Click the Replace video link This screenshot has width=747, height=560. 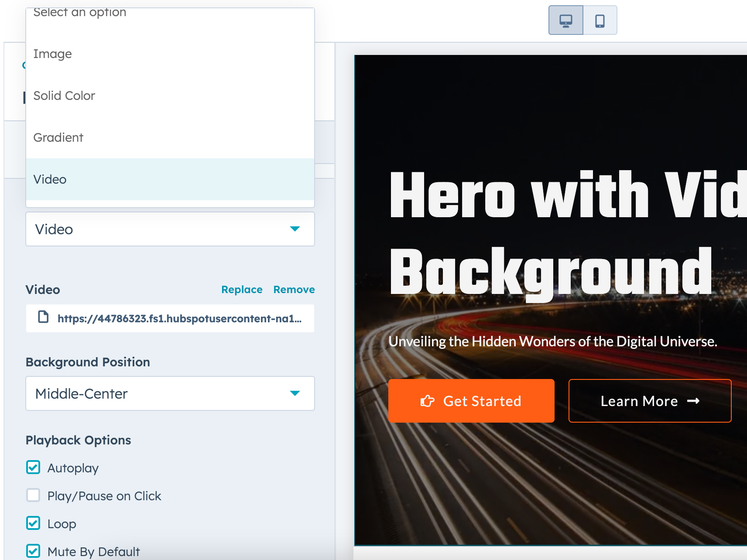click(x=242, y=290)
